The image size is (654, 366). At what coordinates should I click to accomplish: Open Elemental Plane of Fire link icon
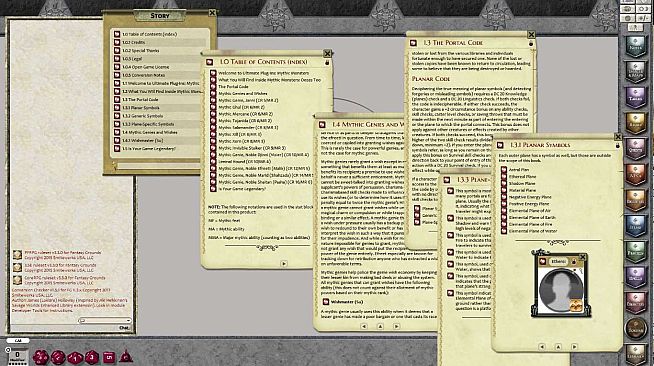504,224
